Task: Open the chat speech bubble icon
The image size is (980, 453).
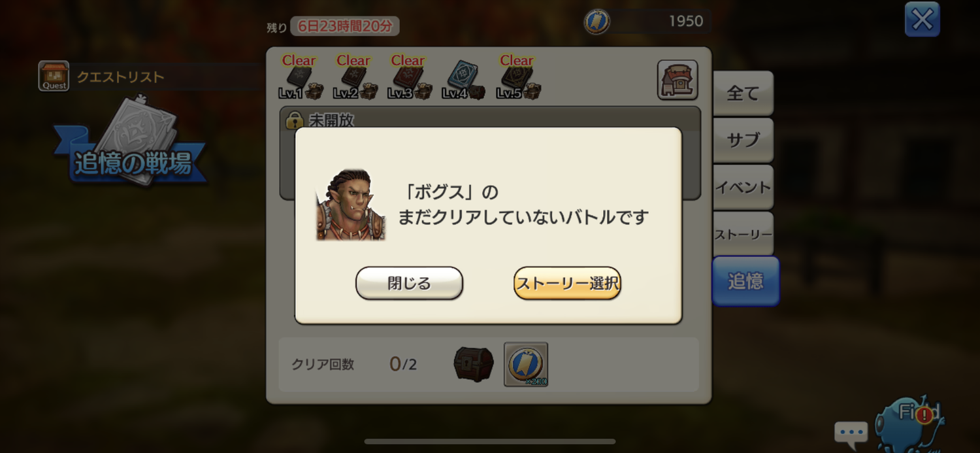Action: click(851, 433)
